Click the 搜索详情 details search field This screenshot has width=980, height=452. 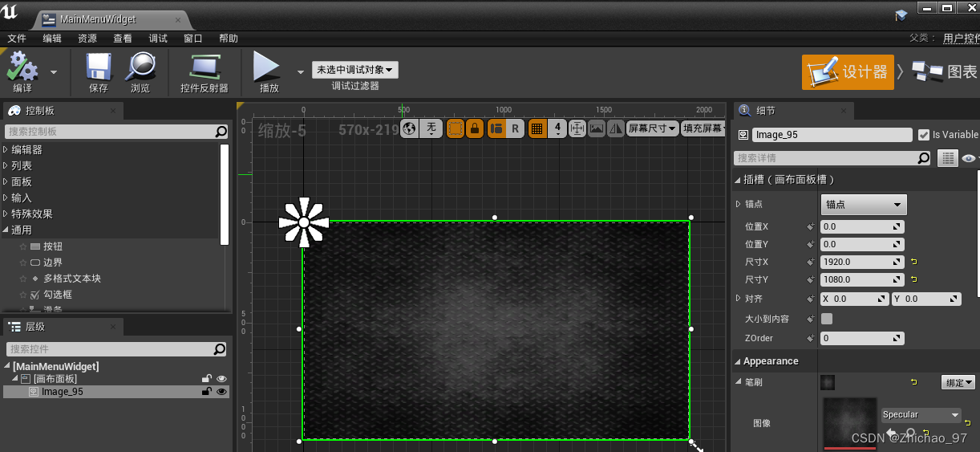[x=834, y=158]
